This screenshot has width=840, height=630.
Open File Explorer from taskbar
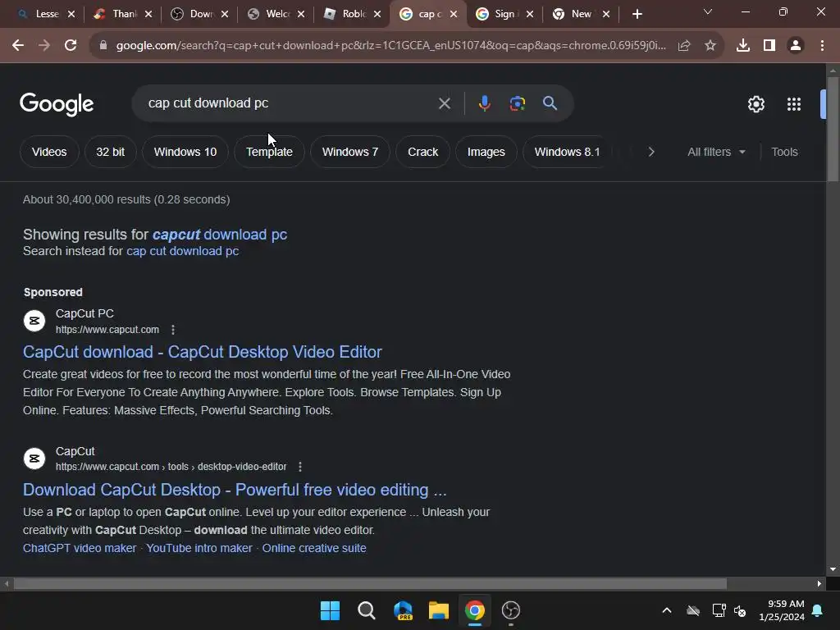(x=439, y=610)
